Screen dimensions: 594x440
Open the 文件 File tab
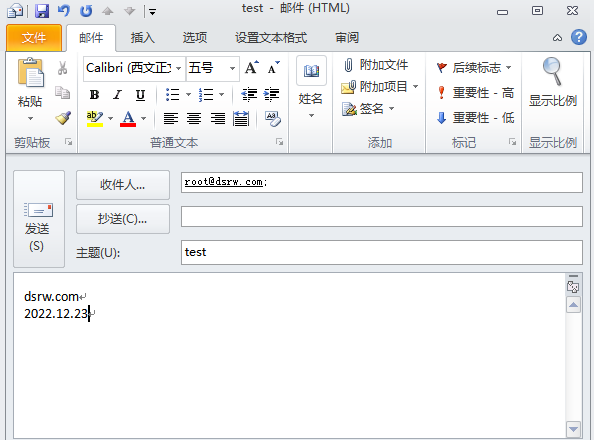coord(34,38)
